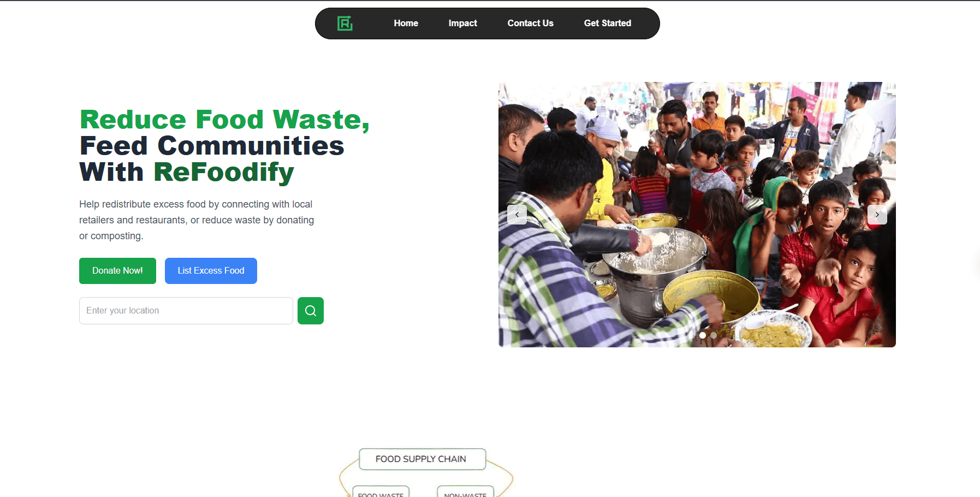The height and width of the screenshot is (497, 980).
Task: Open the Impact nav item
Action: 463,23
